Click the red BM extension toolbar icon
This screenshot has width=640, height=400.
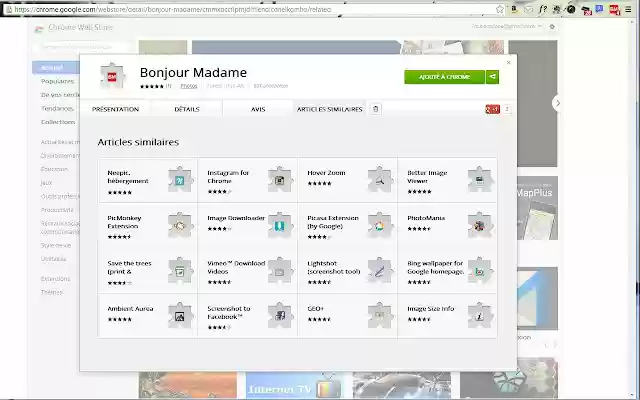[614, 9]
